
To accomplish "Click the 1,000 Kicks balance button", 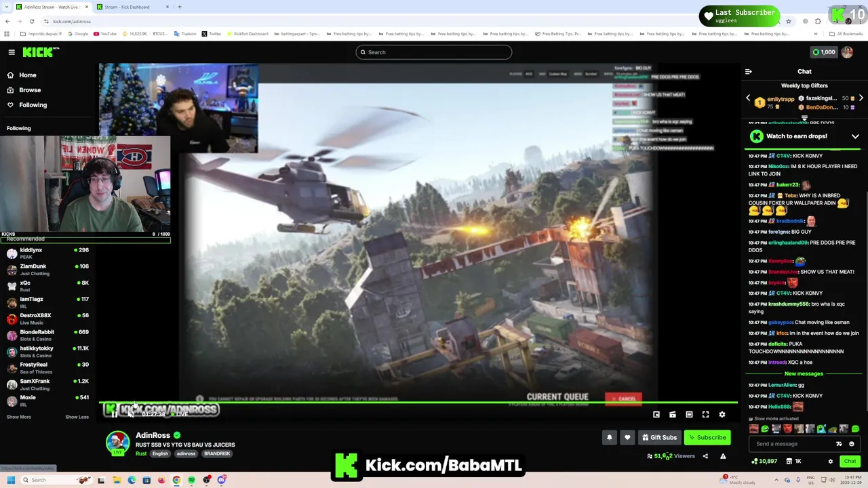I will click(x=824, y=52).
